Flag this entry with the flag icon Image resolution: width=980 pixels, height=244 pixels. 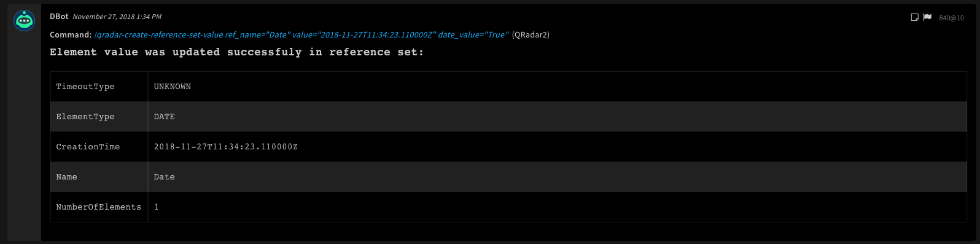click(927, 17)
